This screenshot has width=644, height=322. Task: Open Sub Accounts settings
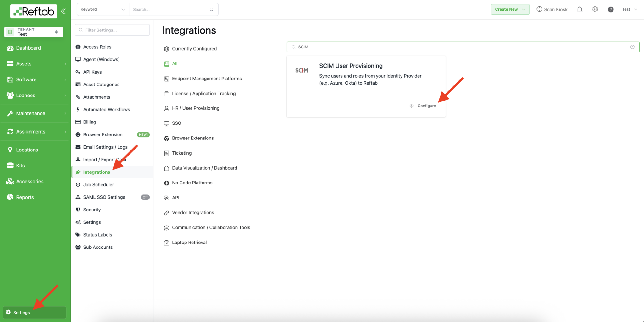point(113,247)
